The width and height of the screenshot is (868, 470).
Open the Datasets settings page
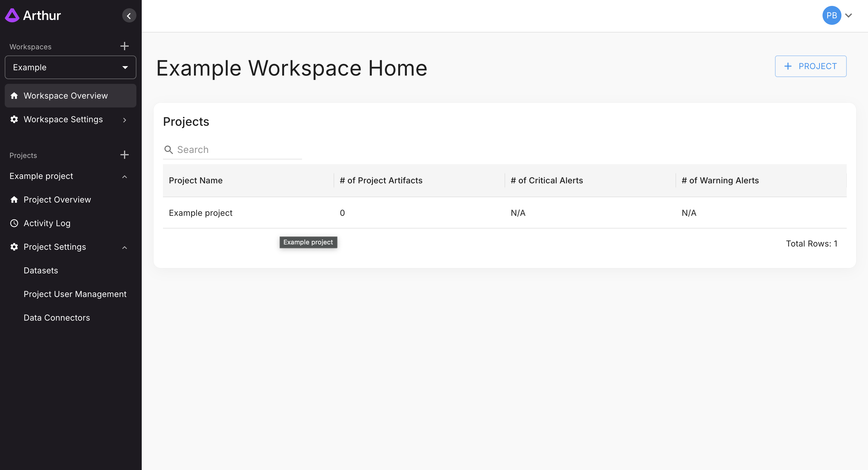[41, 270]
